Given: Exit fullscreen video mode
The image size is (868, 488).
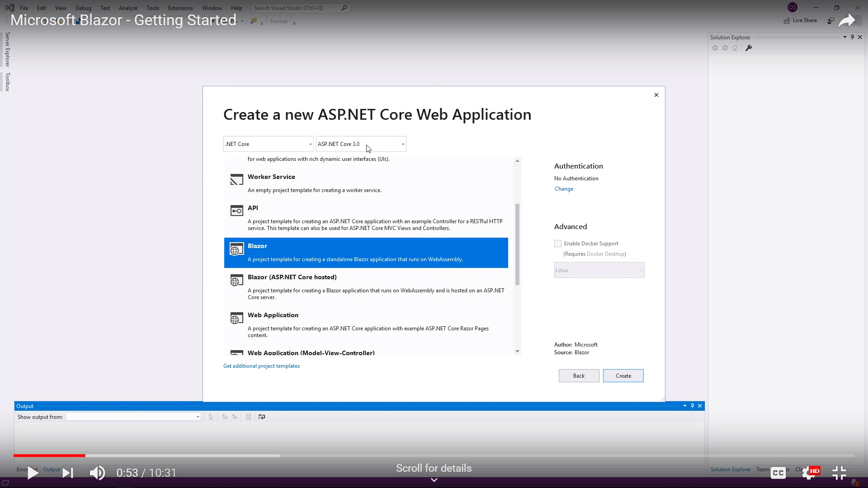Looking at the screenshot, I should pos(839,472).
